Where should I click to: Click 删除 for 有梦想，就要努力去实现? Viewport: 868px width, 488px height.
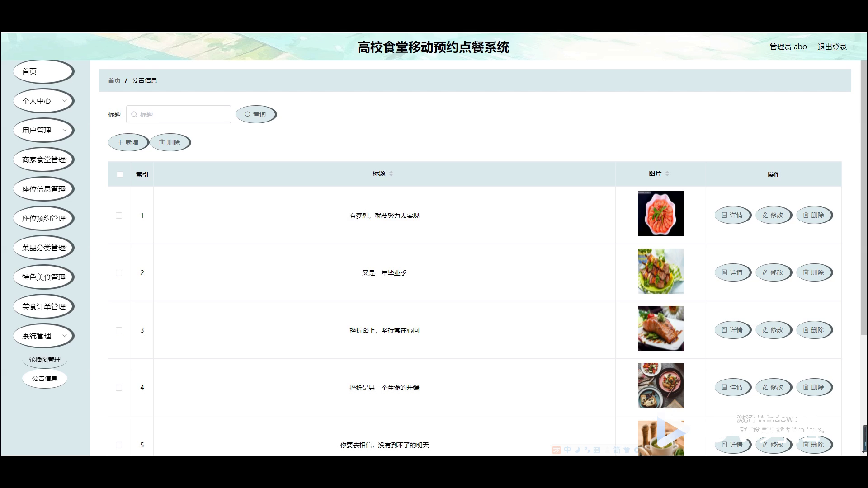[x=814, y=215]
